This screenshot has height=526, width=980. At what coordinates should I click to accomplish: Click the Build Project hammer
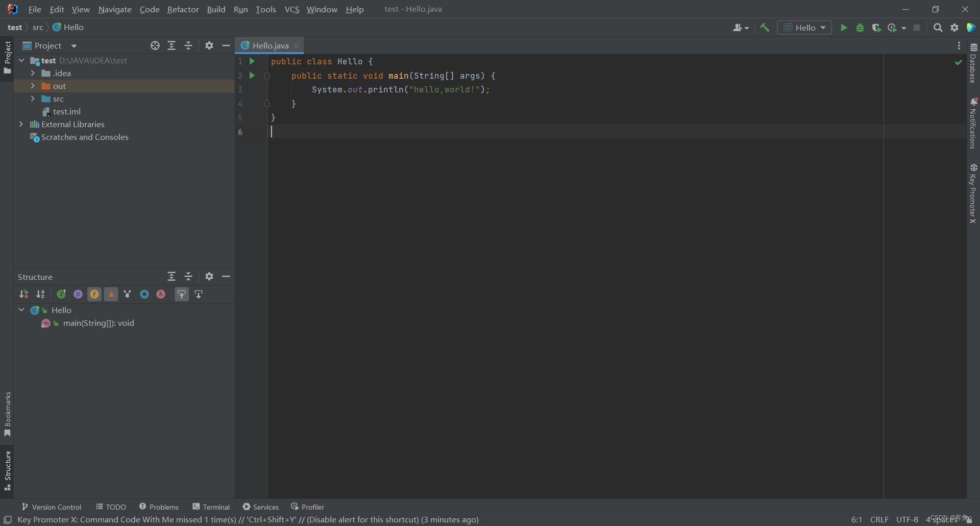click(x=765, y=27)
